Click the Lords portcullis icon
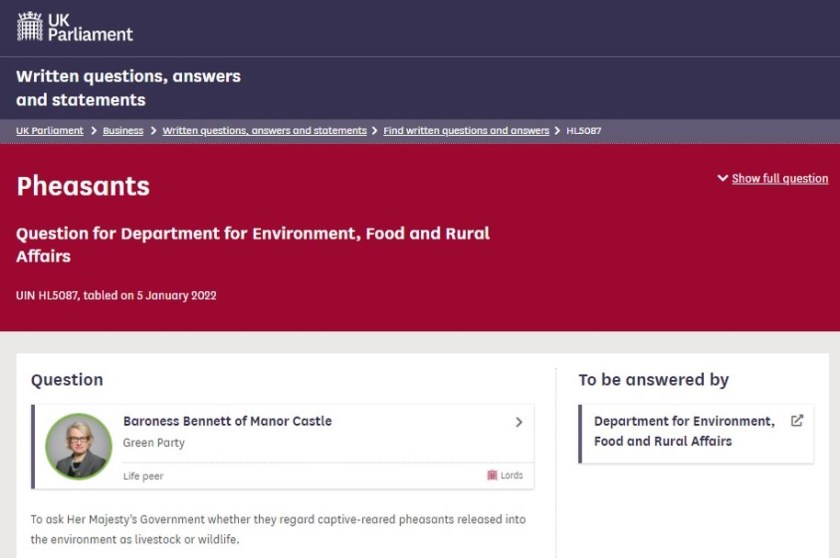This screenshot has height=558, width=840. (x=492, y=476)
